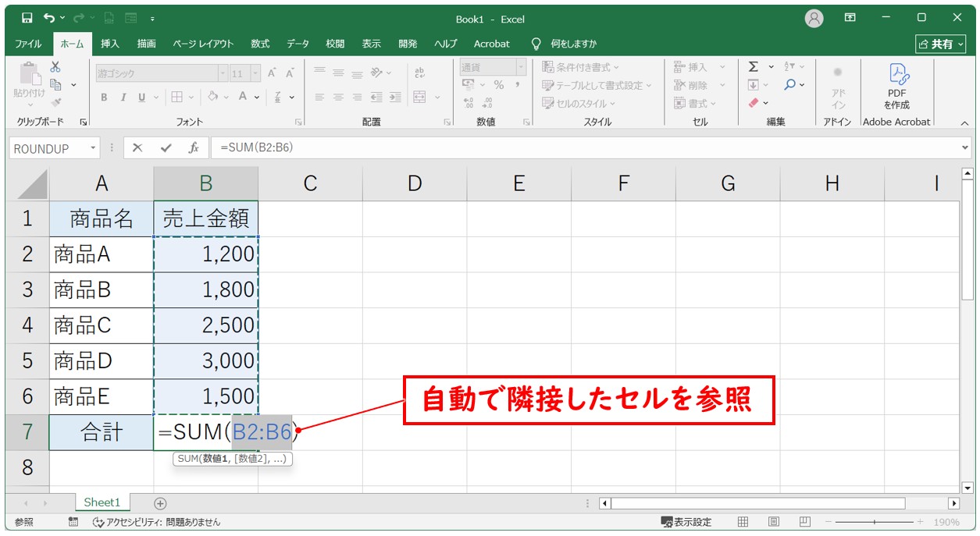This screenshot has width=980, height=536.
Task: Cancel formula entry with X icon
Action: coord(137,148)
